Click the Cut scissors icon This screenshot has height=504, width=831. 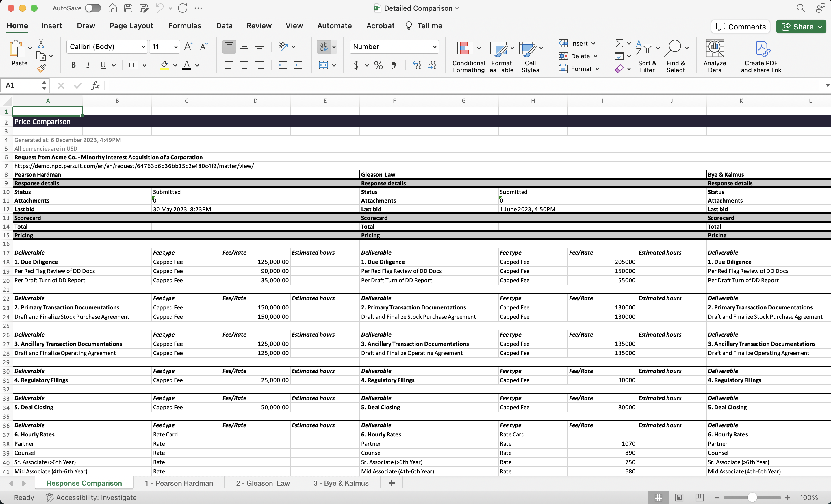pyautogui.click(x=41, y=44)
